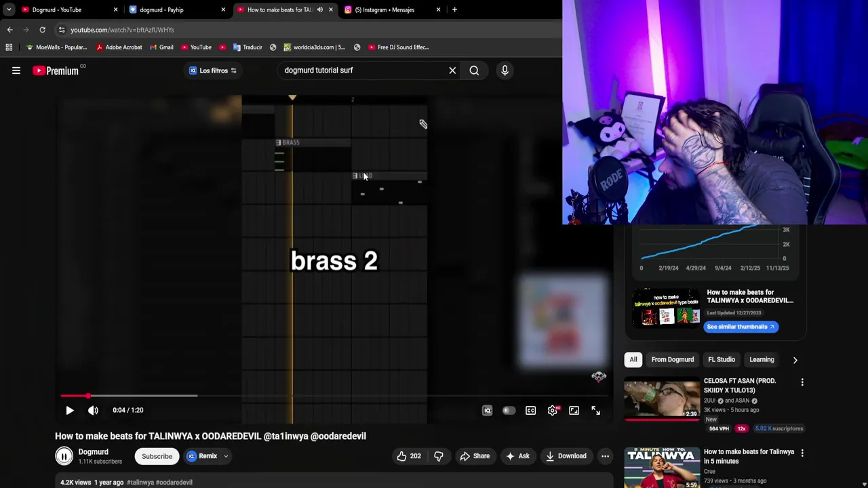Viewport: 868px width, 488px height.
Task: Open Traducir bookmark
Action: click(247, 47)
